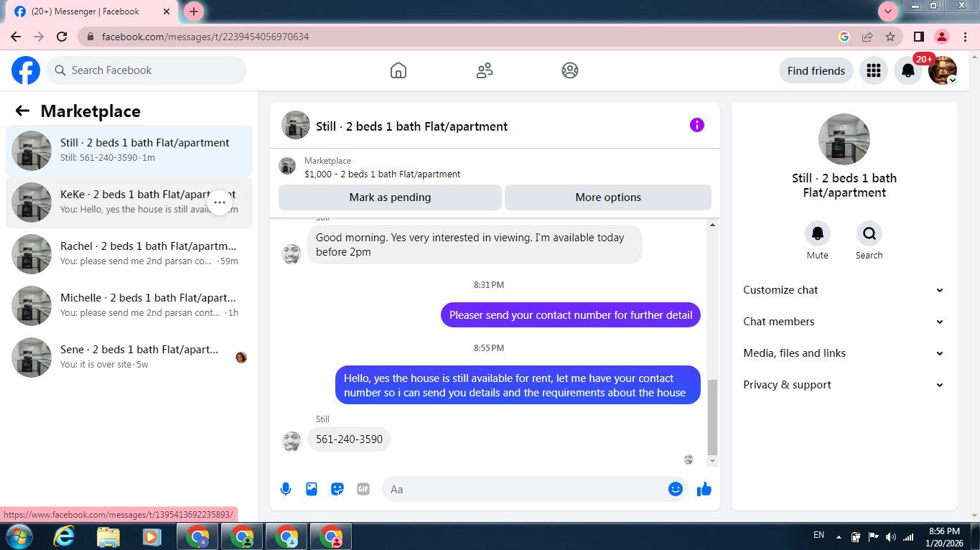Mute the conversation bell icon
Image resolution: width=980 pixels, height=550 pixels.
point(818,233)
